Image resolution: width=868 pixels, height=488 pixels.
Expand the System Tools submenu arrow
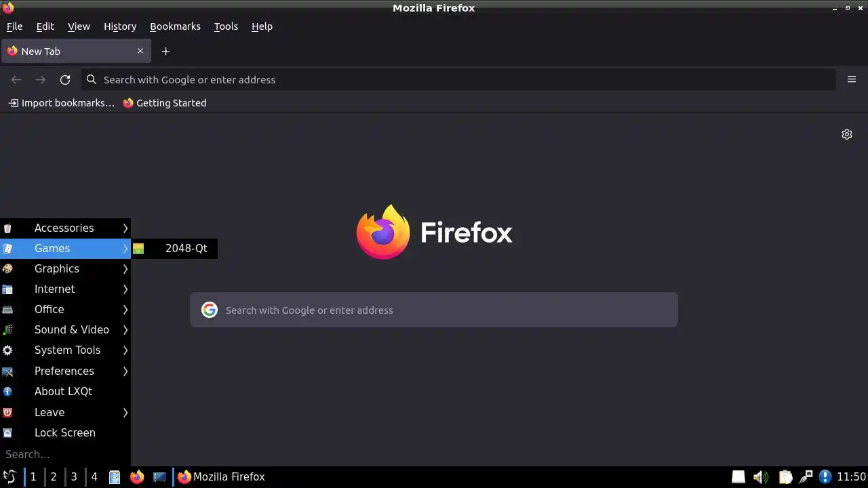point(125,350)
